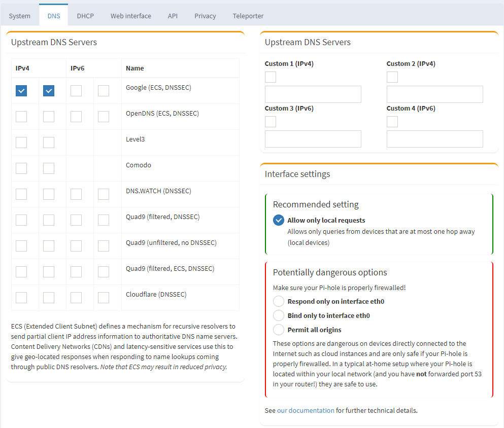The height and width of the screenshot is (428, 504).
Task: Switch to the Teleporter tab
Action: [248, 16]
